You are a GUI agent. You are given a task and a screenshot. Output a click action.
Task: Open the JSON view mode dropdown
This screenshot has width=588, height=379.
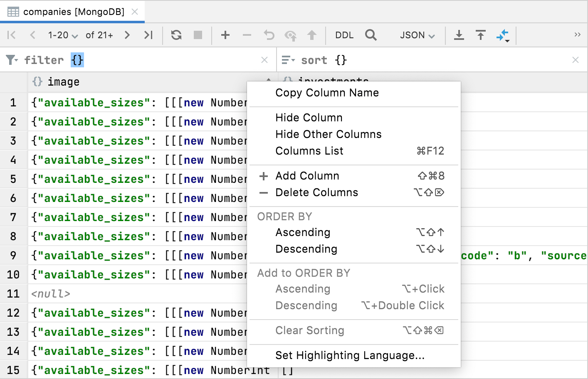pos(417,35)
